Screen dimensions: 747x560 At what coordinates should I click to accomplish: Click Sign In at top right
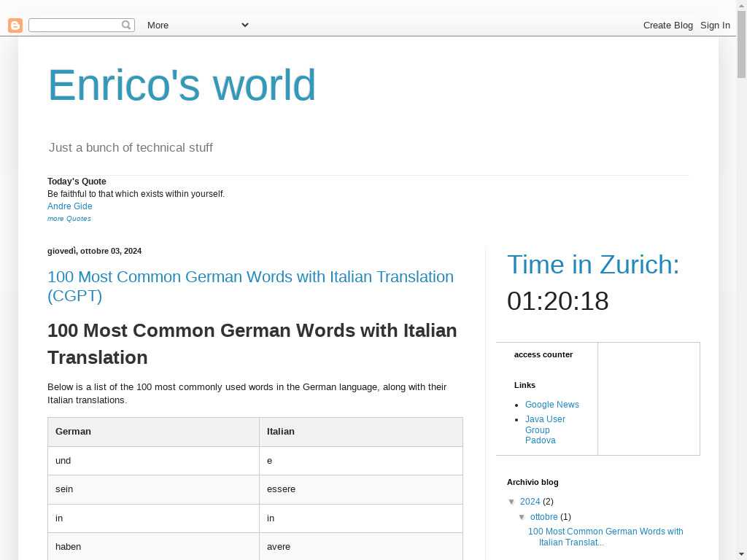[x=715, y=25]
